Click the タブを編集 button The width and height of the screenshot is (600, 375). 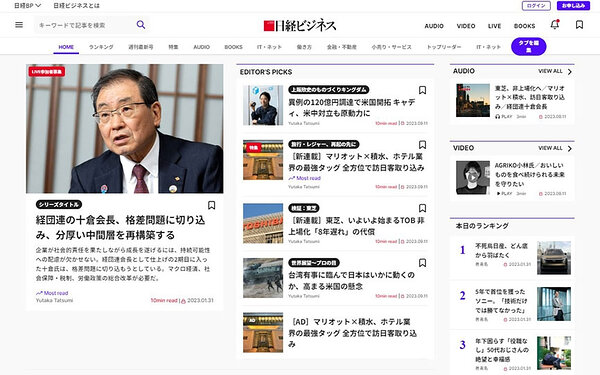pyautogui.click(x=528, y=46)
